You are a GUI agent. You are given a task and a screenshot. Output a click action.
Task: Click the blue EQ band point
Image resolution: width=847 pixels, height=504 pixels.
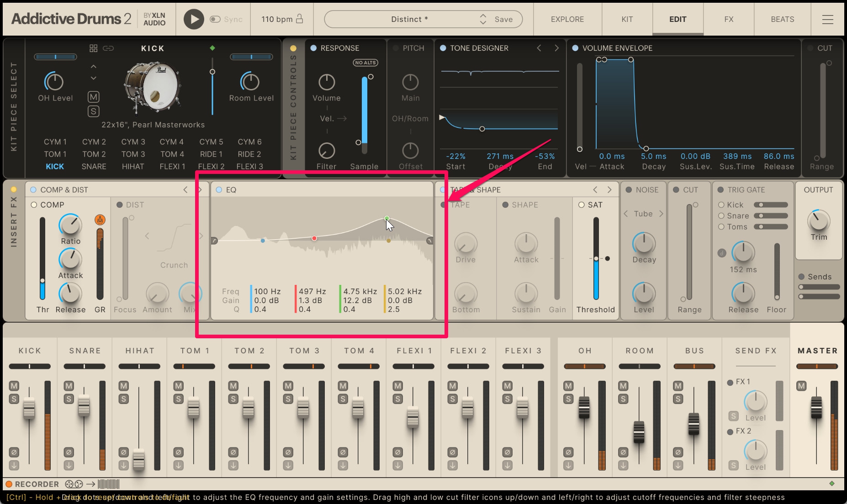(263, 240)
